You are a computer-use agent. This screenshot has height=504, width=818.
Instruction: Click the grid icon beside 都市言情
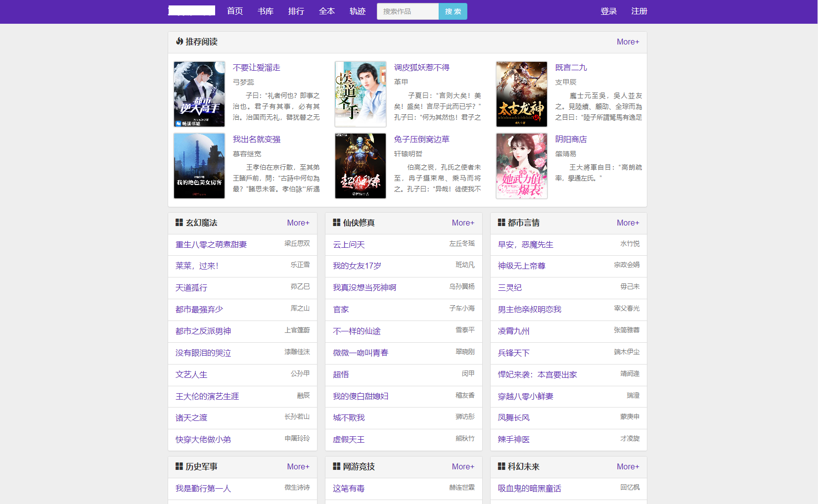pos(501,223)
